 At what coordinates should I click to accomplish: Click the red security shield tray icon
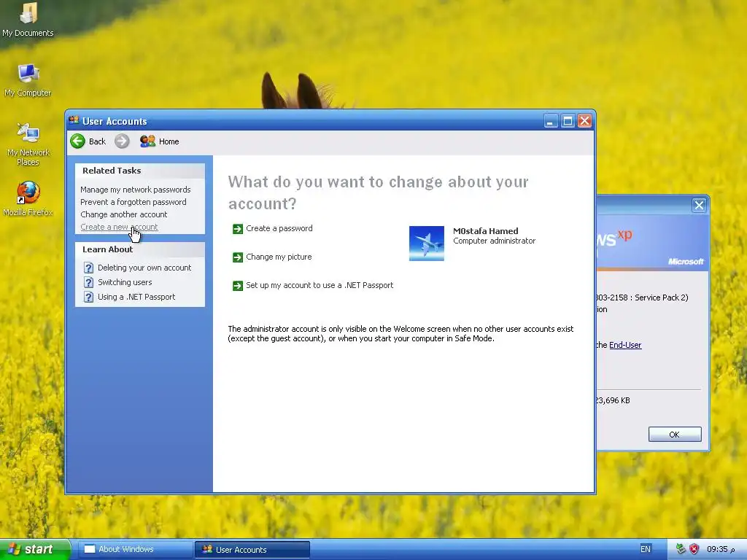pos(694,549)
